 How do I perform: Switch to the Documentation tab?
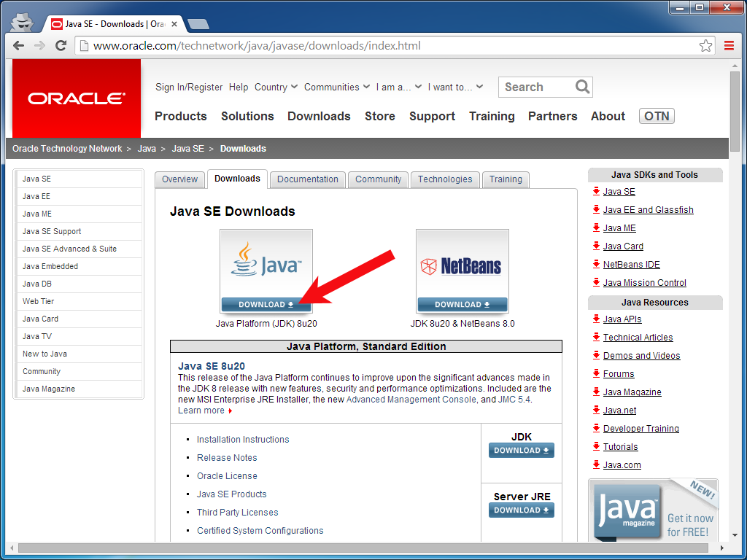308,179
